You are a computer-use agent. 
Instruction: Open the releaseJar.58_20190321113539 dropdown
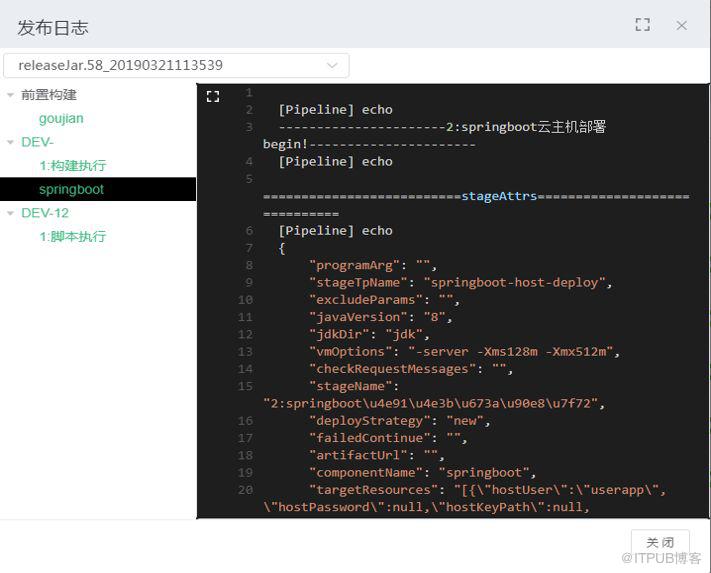[176, 65]
